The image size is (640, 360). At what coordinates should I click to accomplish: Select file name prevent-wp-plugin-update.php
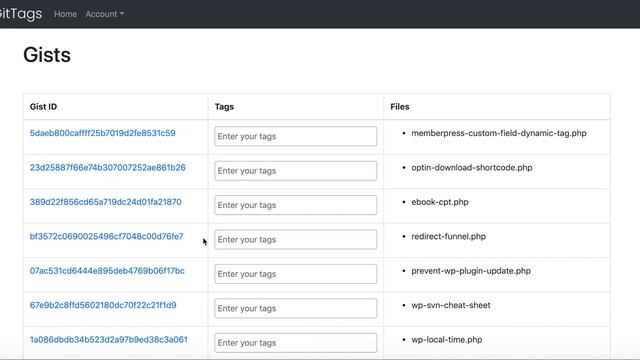coord(471,271)
